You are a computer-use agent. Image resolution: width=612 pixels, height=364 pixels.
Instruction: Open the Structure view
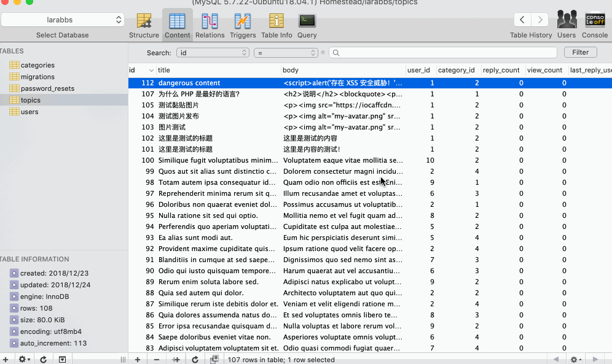coord(144,25)
